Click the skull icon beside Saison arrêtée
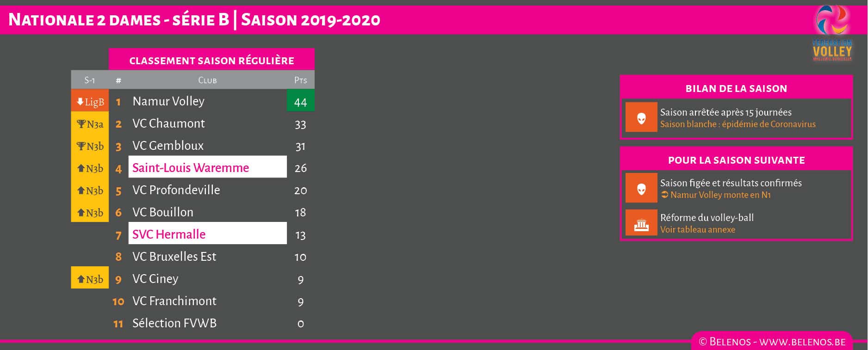The image size is (868, 350). point(641,117)
